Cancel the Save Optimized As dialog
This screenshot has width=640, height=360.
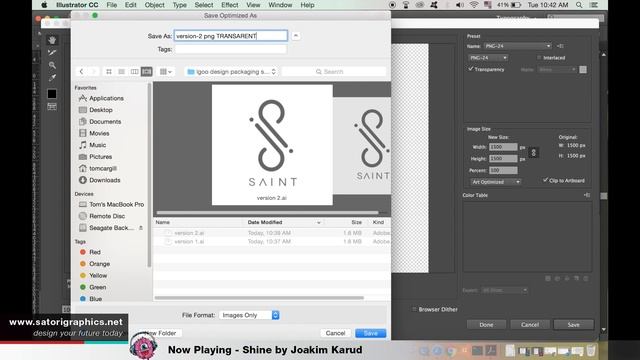[x=336, y=333]
